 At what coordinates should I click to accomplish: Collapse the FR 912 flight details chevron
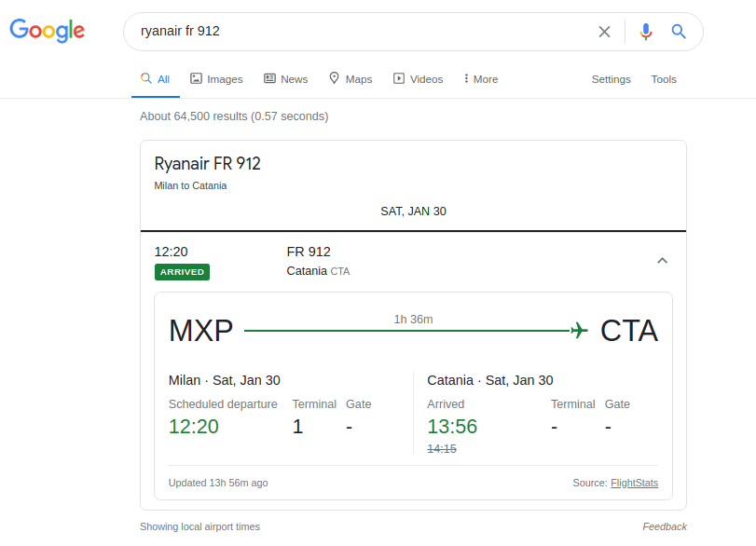[x=663, y=261]
